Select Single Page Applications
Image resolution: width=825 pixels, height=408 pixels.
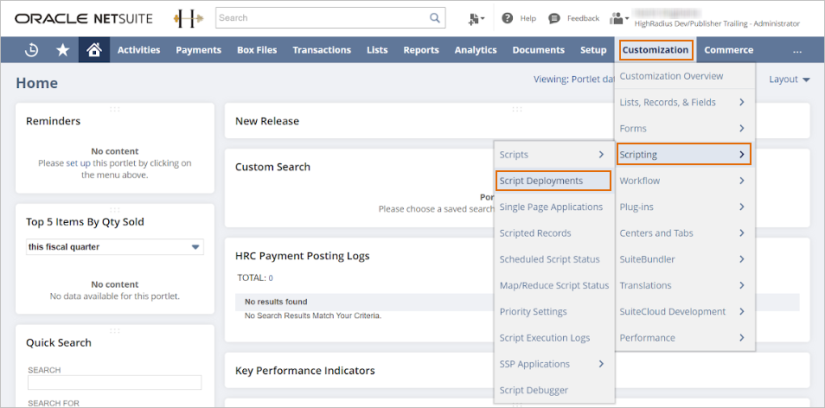pyautogui.click(x=554, y=207)
